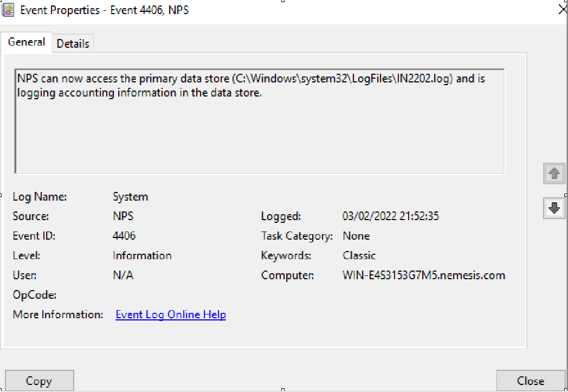Click the down arrow to view next event
The height and width of the screenshot is (392, 568).
click(x=554, y=208)
